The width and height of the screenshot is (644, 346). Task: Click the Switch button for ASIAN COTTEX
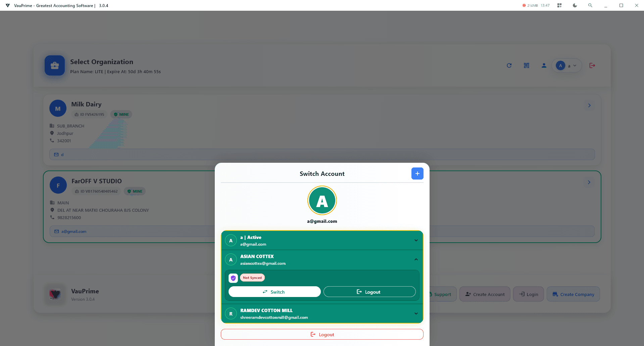point(275,292)
